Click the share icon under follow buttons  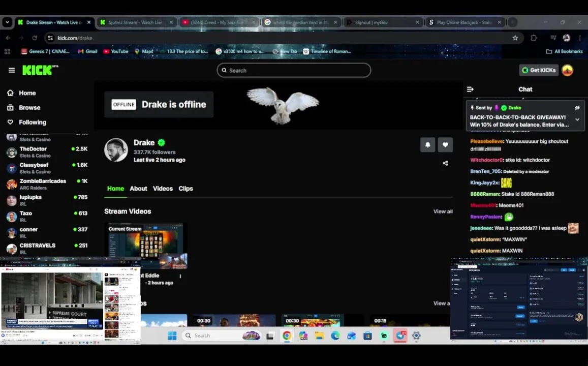445,163
